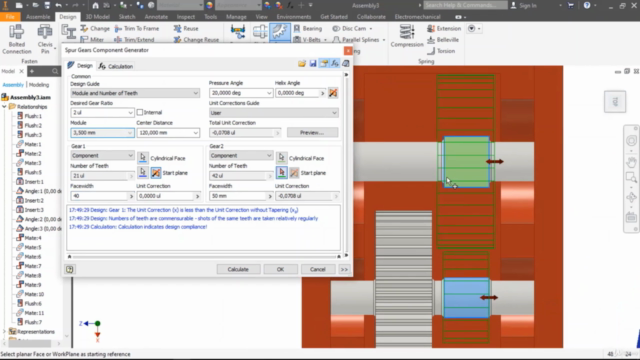
Task: Click the Spur Gear ribbon icon
Action: (x=280, y=32)
